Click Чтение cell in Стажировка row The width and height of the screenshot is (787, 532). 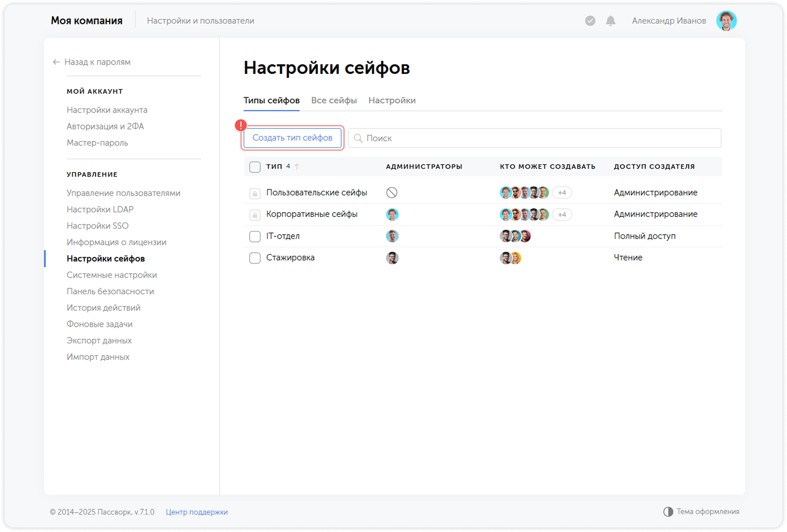628,257
